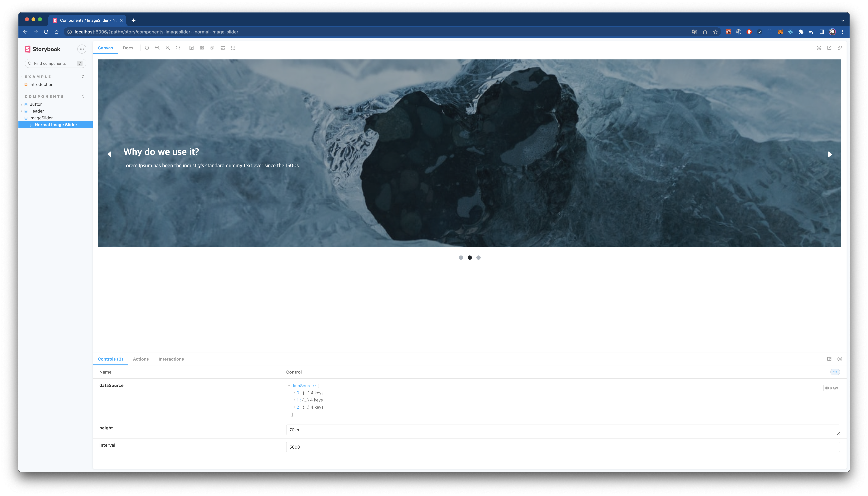Select the second slide indicator dot
This screenshot has height=496, width=868.
click(470, 258)
